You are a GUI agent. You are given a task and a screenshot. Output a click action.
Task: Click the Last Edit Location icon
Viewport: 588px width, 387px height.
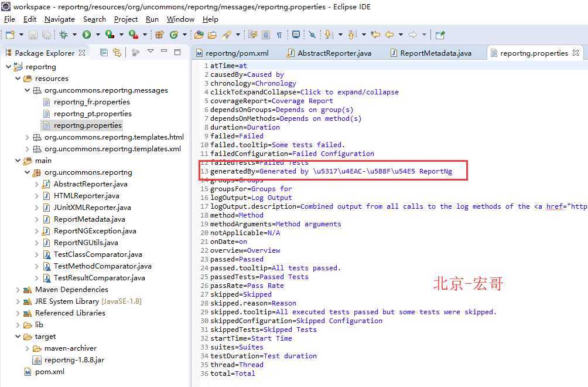click(375, 35)
